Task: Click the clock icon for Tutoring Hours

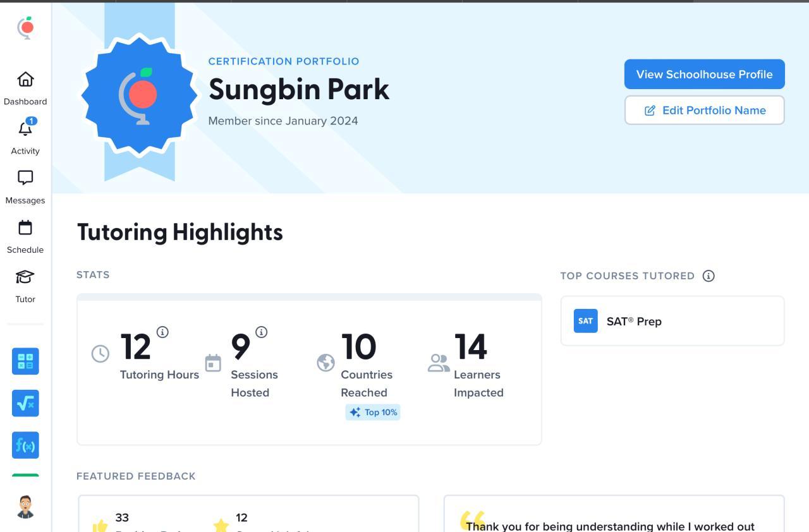Action: coord(100,354)
